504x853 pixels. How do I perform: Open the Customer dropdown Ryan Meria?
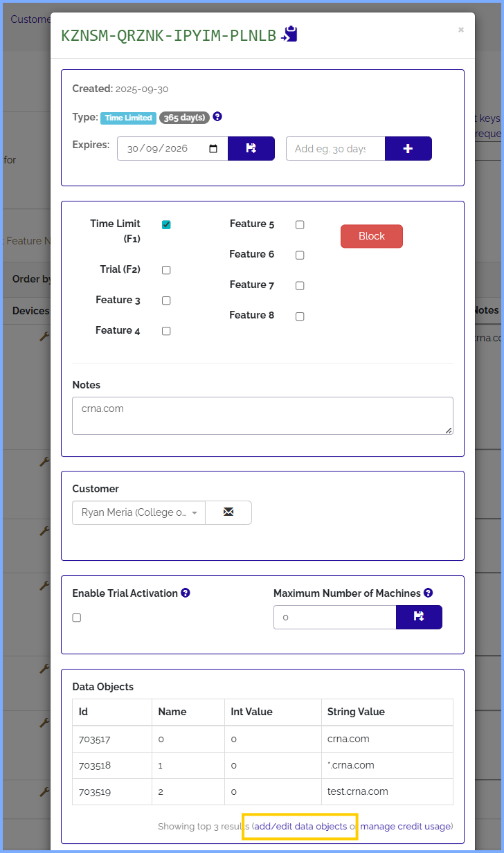click(138, 513)
